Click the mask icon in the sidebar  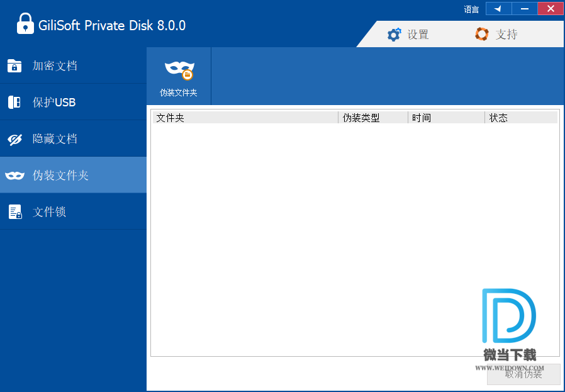[14, 176]
